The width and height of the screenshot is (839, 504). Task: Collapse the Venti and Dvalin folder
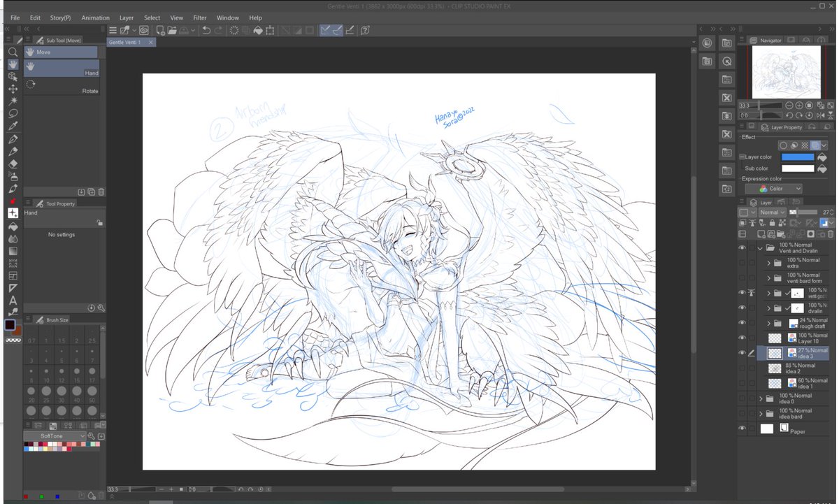point(760,248)
